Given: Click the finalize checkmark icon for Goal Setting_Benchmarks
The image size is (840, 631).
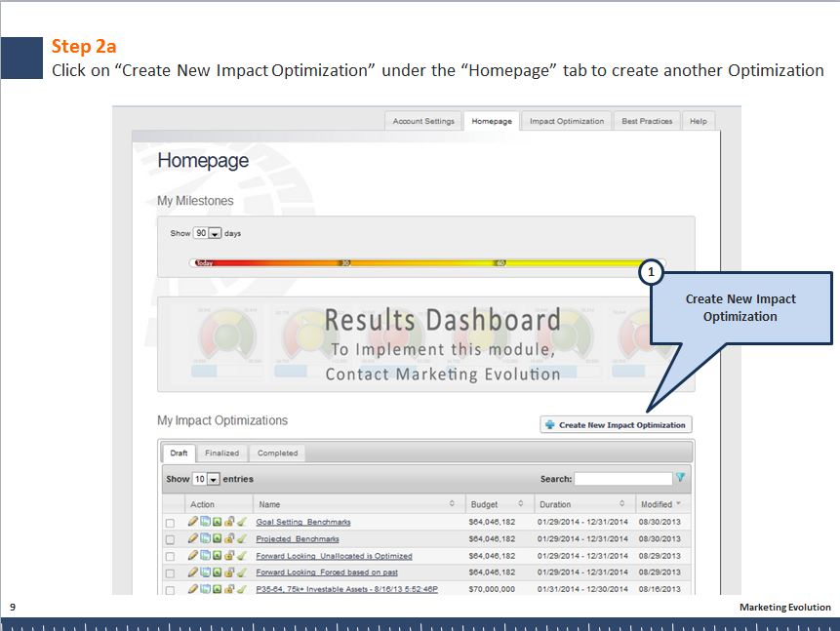Looking at the screenshot, I should 240,523.
